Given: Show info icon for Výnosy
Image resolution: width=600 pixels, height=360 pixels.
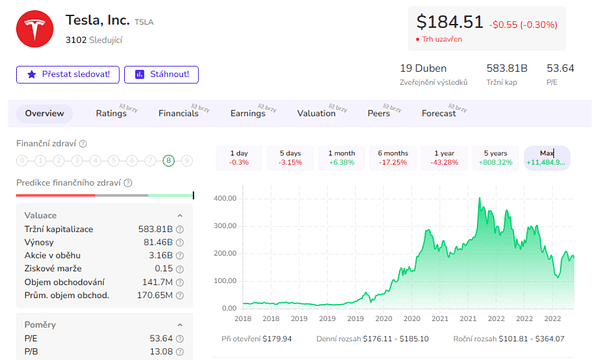Looking at the screenshot, I should [x=180, y=243].
